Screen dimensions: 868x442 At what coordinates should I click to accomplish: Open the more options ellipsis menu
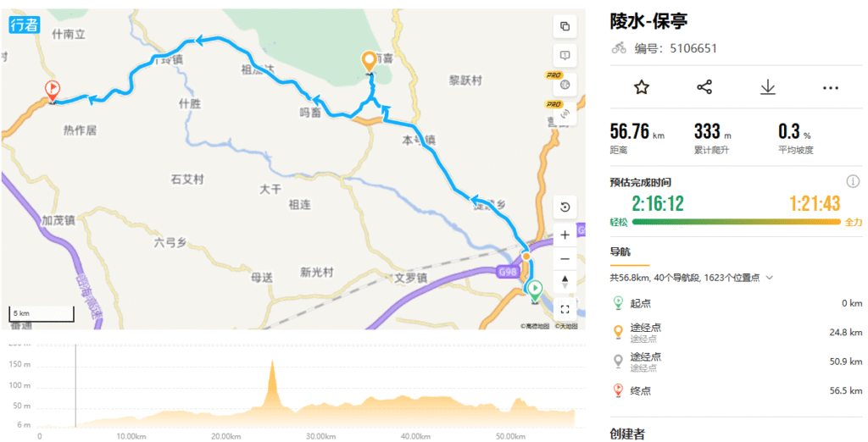pos(831,88)
